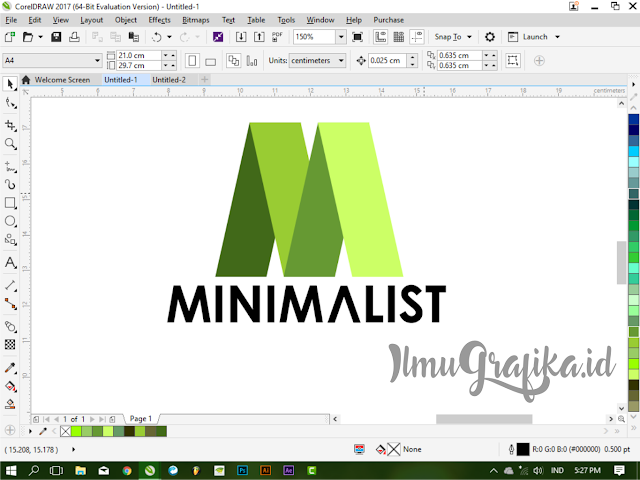Select the Pick tool
The height and width of the screenshot is (480, 640).
point(10,84)
